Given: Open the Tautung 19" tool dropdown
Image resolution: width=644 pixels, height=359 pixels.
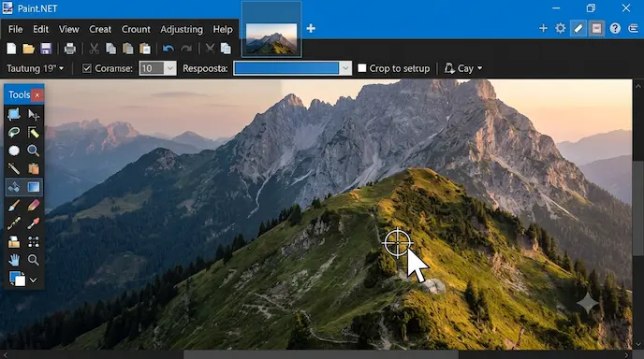Looking at the screenshot, I should pos(36,68).
